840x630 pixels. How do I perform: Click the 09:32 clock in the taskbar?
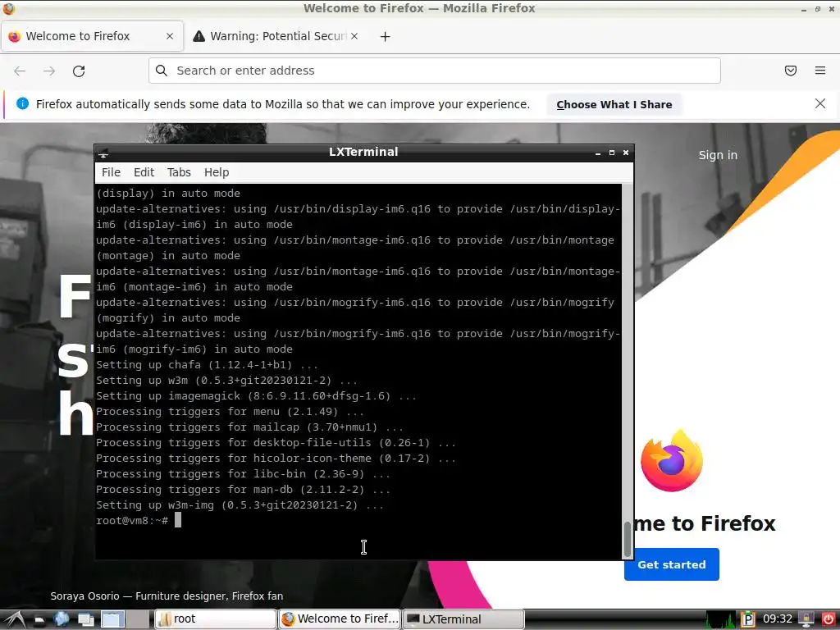(778, 619)
